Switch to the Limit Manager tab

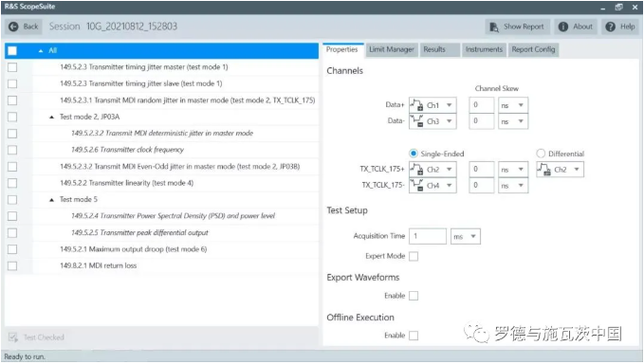[x=391, y=49]
